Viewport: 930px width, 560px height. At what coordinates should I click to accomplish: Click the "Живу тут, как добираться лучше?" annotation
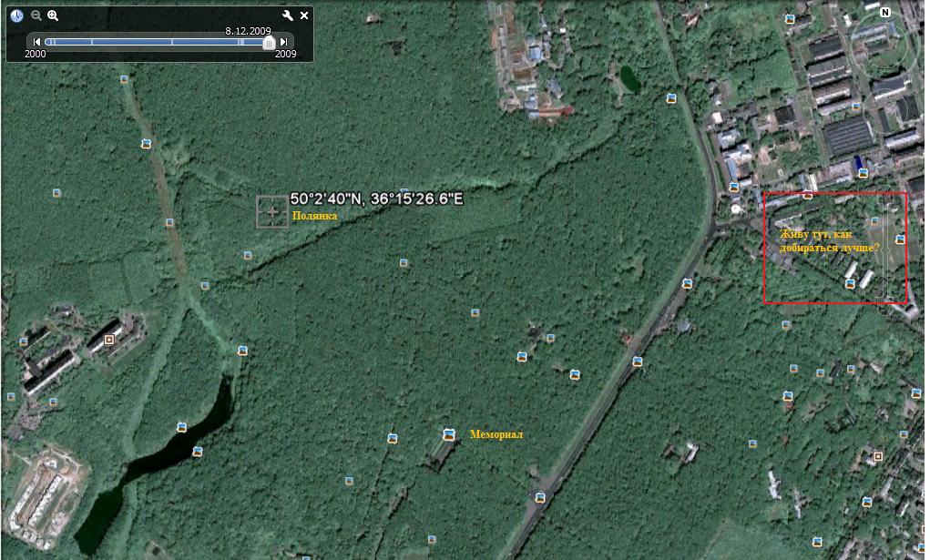point(830,240)
